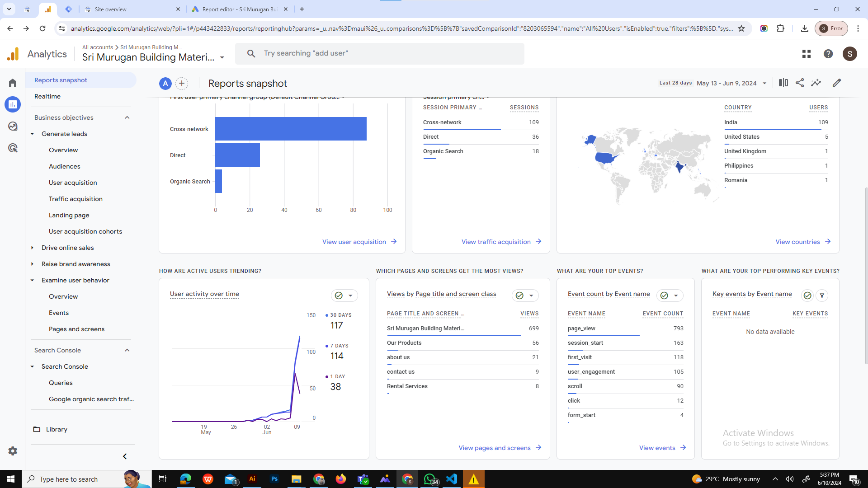This screenshot has width=868, height=488.
Task: Toggle the filter funnel on Key events card
Action: tap(821, 295)
